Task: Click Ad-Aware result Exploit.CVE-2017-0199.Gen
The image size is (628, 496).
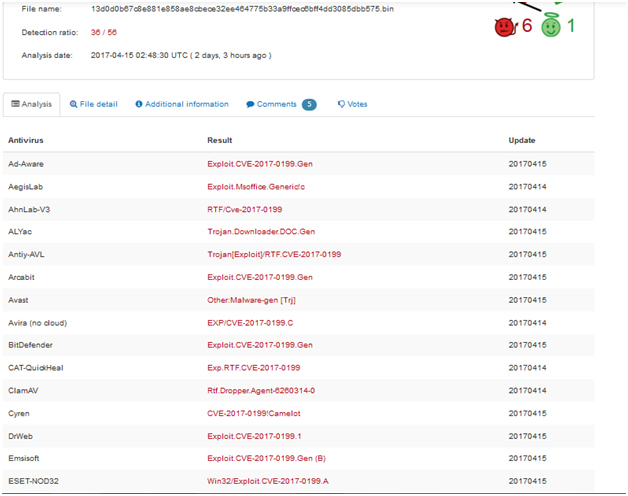Action: [260, 164]
